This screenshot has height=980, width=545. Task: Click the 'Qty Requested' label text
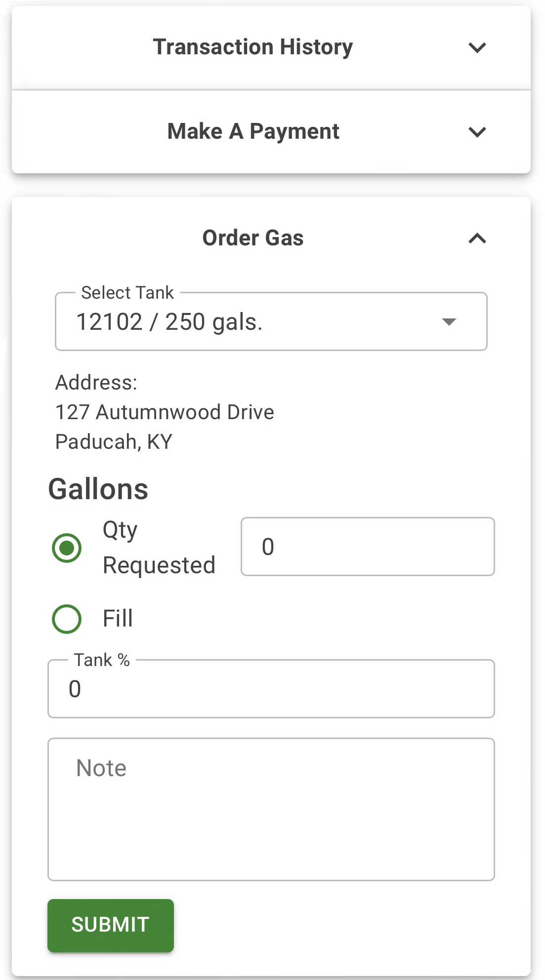159,548
